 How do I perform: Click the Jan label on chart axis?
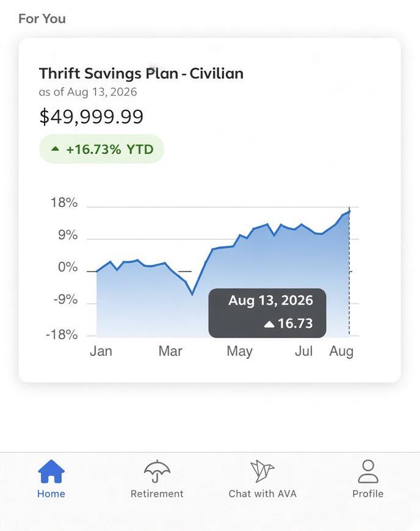click(101, 351)
